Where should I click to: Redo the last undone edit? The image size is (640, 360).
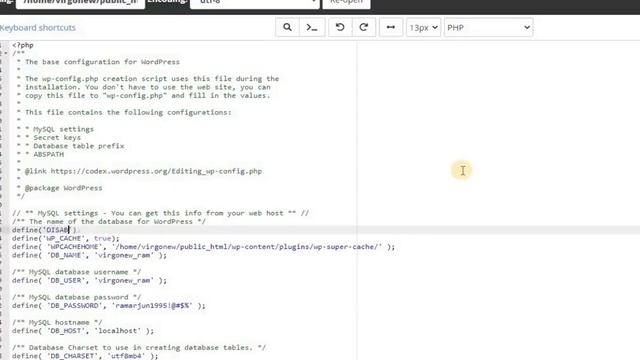(364, 27)
